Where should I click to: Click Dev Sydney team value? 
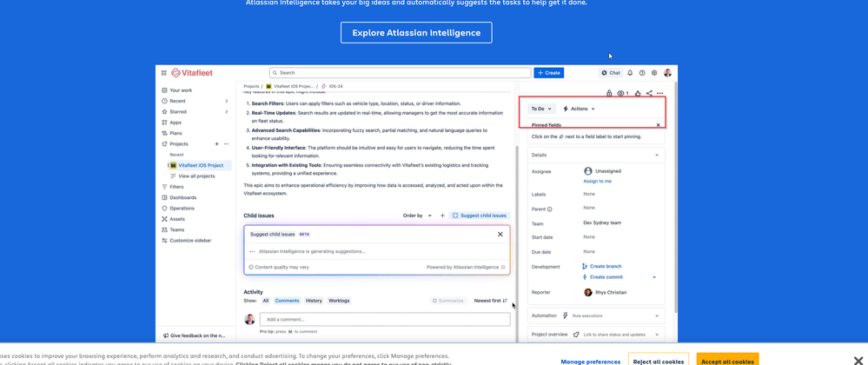[x=602, y=222]
